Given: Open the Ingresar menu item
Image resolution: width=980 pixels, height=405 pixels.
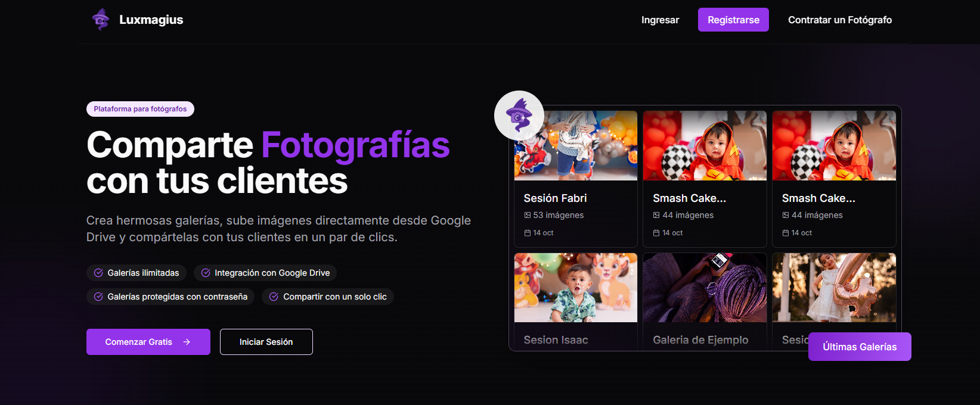Looking at the screenshot, I should point(660,20).
